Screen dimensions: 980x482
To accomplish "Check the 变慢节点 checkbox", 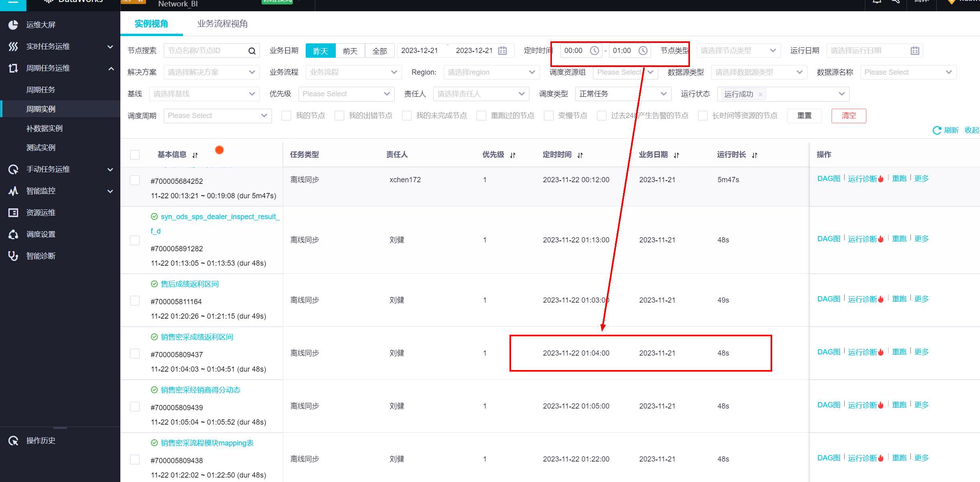I will pyautogui.click(x=549, y=116).
